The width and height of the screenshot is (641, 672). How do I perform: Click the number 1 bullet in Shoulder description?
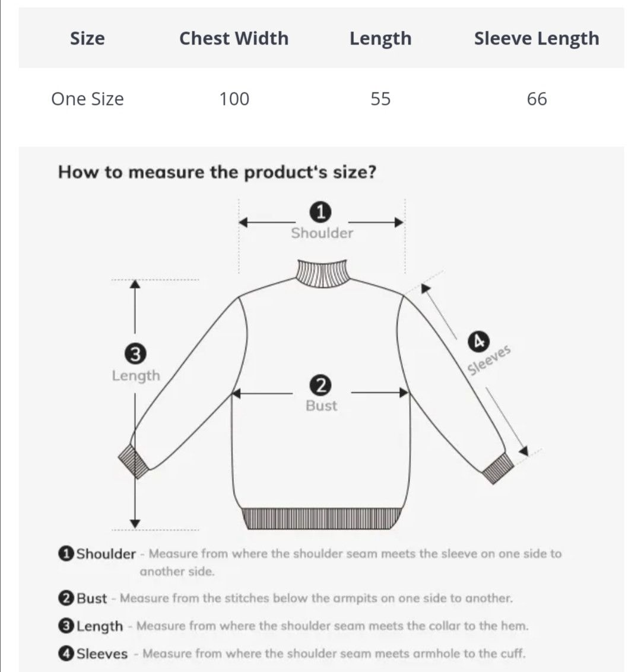pyautogui.click(x=66, y=554)
